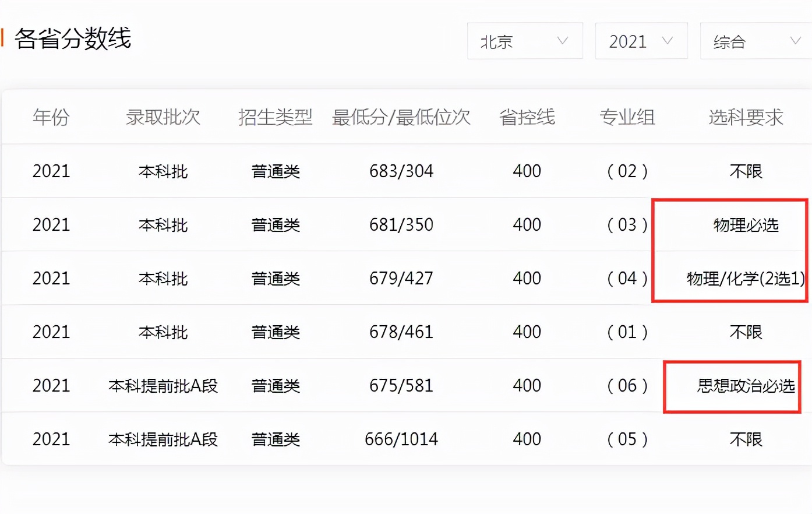Click the 思想政治必选 highlighted cell
This screenshot has width=812, height=514.
pos(746,385)
